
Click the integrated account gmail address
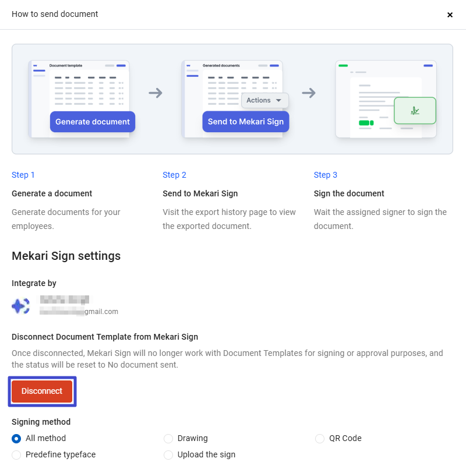pos(79,312)
